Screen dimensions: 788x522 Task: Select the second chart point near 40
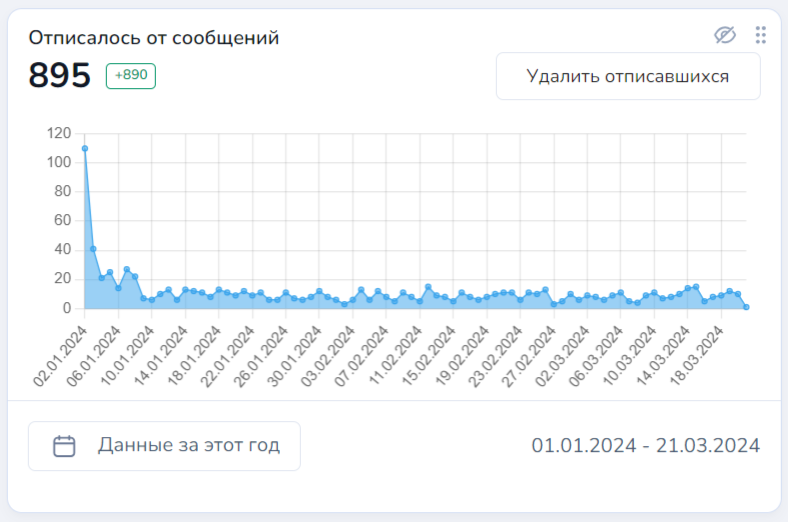pyautogui.click(x=93, y=249)
